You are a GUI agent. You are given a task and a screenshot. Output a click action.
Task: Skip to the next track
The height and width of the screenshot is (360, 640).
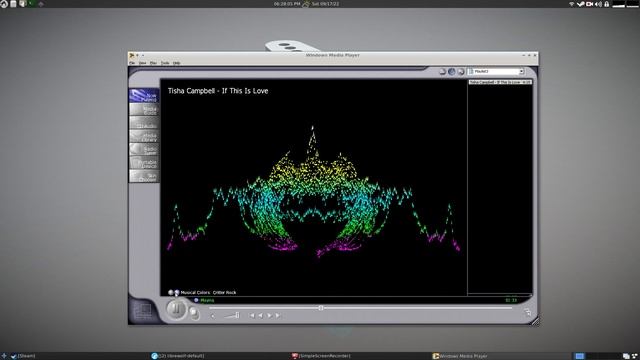coord(278,316)
